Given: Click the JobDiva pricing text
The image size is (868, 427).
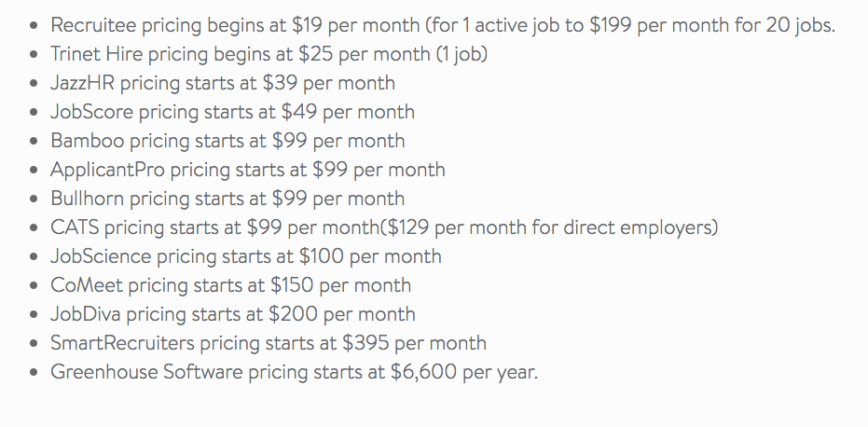Looking at the screenshot, I should [x=232, y=313].
